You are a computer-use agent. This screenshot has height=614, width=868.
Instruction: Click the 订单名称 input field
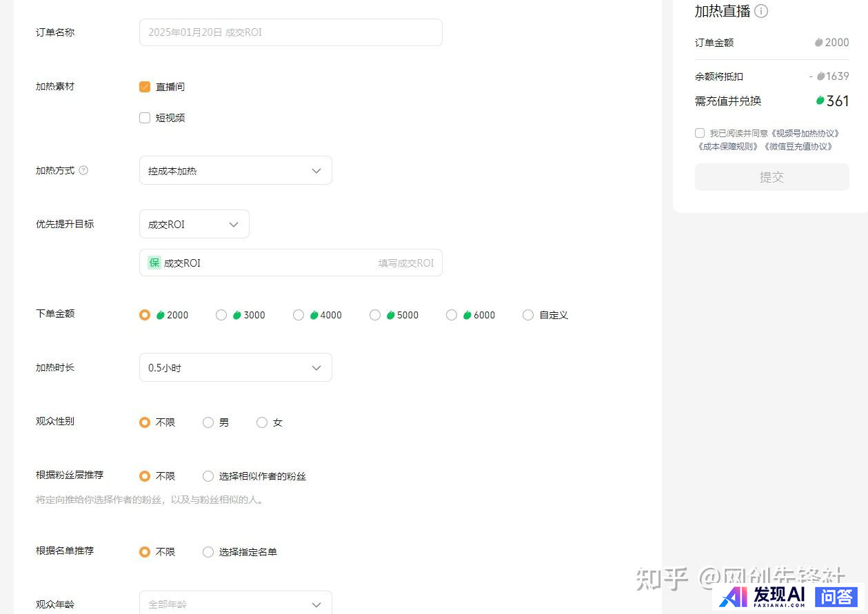(290, 32)
